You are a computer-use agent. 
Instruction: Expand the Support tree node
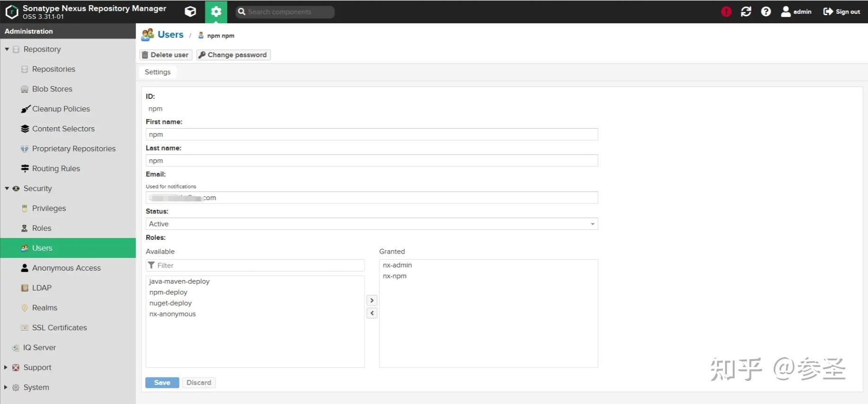6,367
